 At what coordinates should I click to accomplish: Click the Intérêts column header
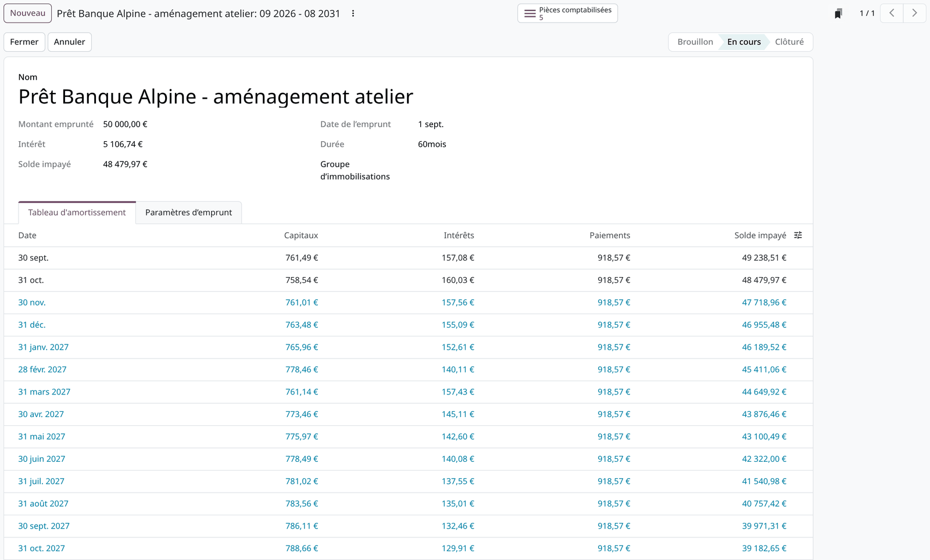459,235
